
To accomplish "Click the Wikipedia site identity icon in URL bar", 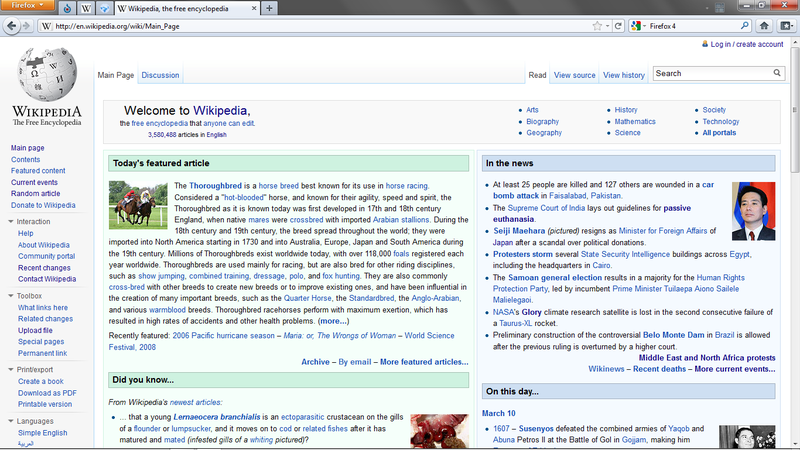I will [x=46, y=26].
